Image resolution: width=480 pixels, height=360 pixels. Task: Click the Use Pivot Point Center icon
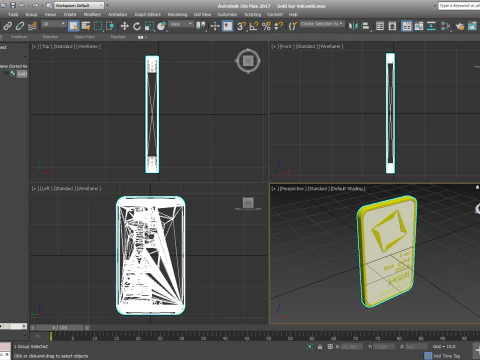tap(201, 26)
